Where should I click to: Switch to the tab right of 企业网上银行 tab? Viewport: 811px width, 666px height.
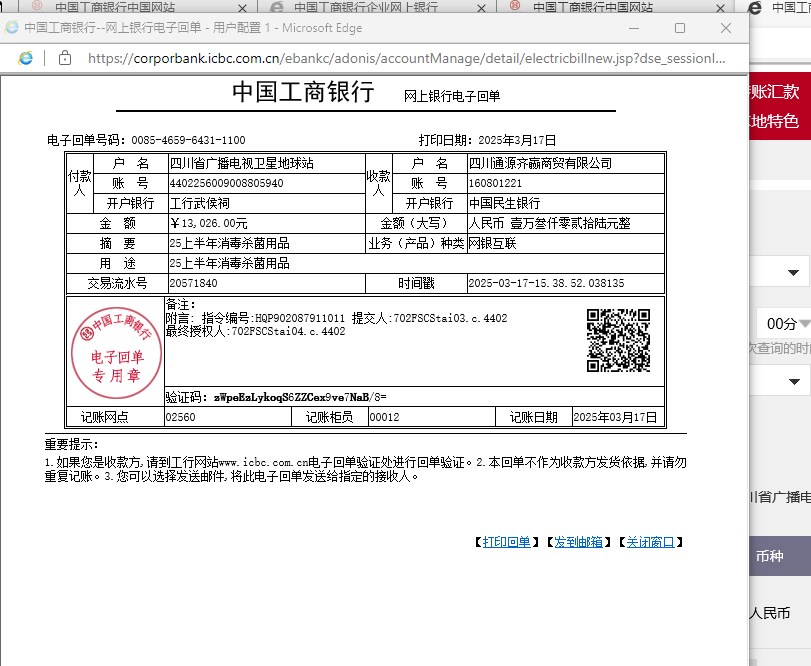pos(593,7)
